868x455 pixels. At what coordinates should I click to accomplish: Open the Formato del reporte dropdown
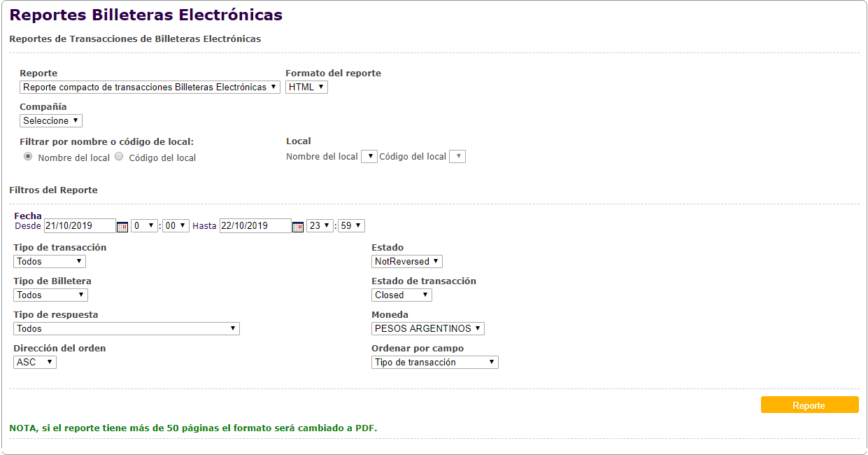pos(306,87)
